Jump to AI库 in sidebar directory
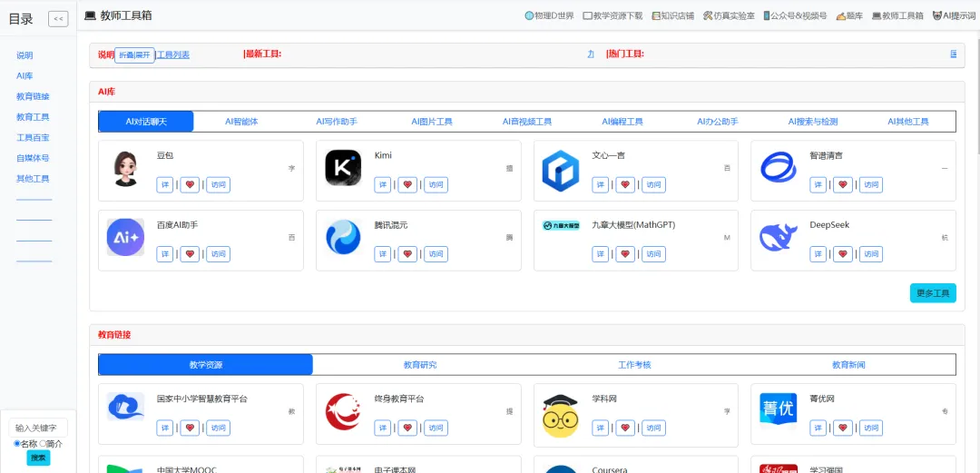Screen dimensions: 980x473 (x=24, y=75)
